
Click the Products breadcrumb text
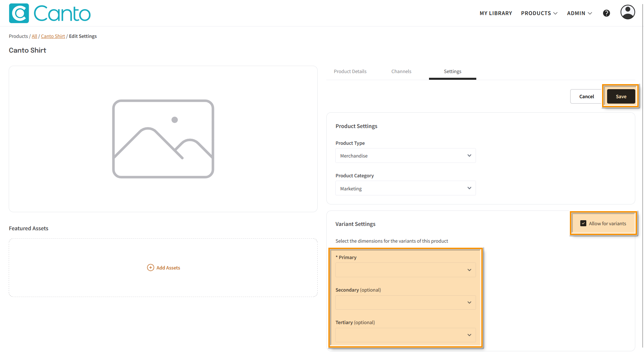tap(18, 36)
